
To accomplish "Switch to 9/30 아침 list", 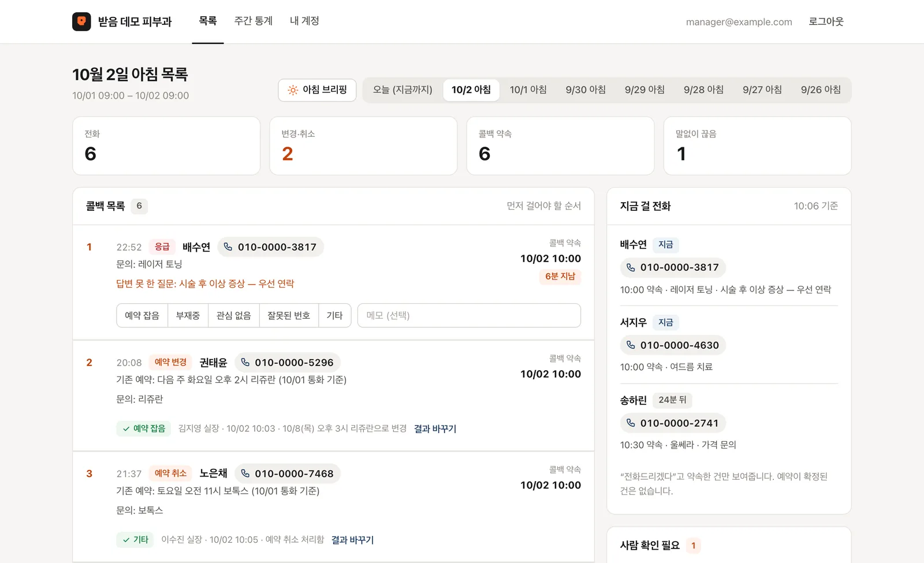I will point(586,90).
